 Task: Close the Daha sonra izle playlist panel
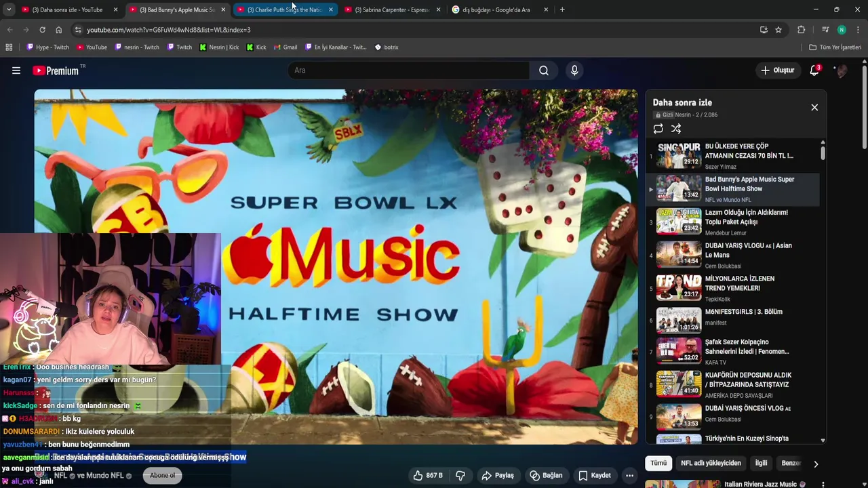pyautogui.click(x=814, y=107)
